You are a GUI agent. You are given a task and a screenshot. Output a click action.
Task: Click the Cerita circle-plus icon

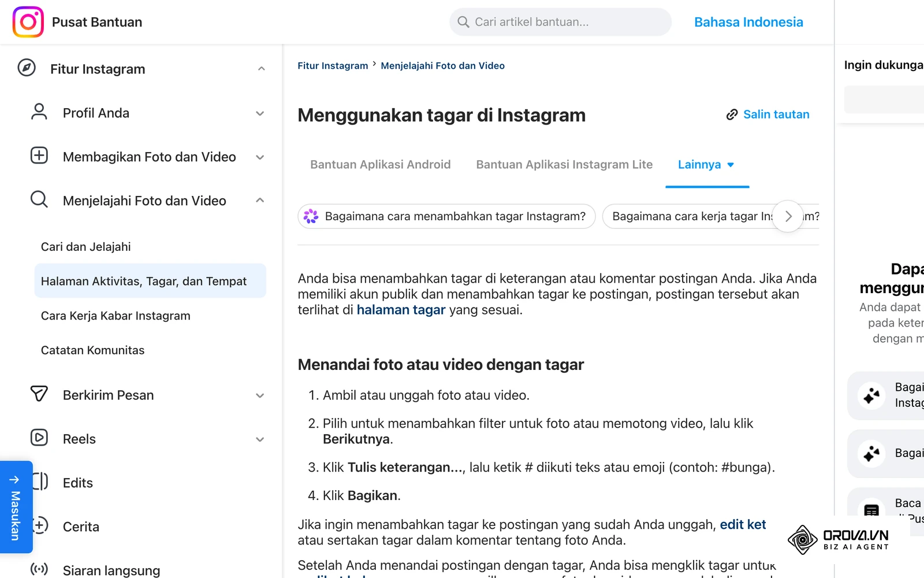point(39,525)
